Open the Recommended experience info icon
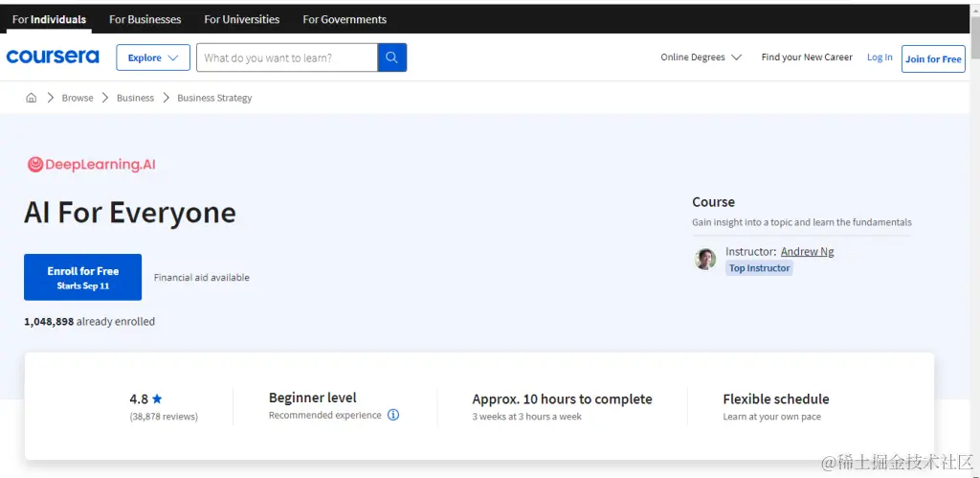The height and width of the screenshot is (478, 980). click(x=393, y=415)
